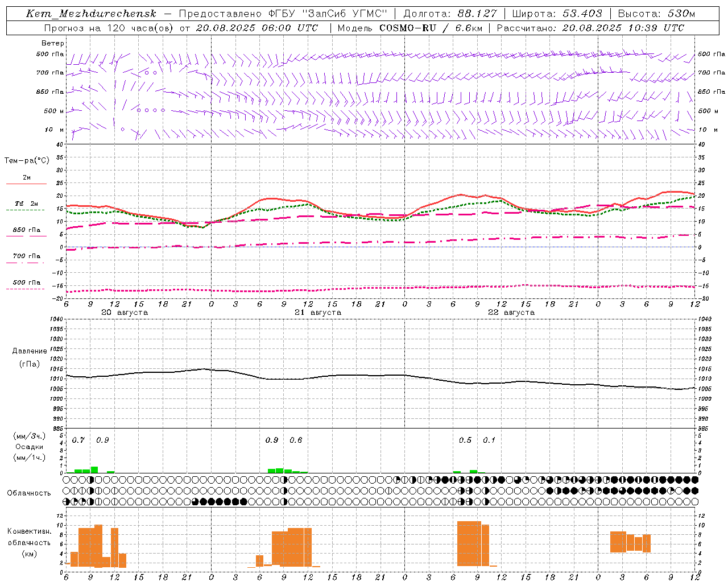Click the (мм/1ч.) precipitation unit label
Viewport: 728px width, 582px height.
click(x=29, y=458)
